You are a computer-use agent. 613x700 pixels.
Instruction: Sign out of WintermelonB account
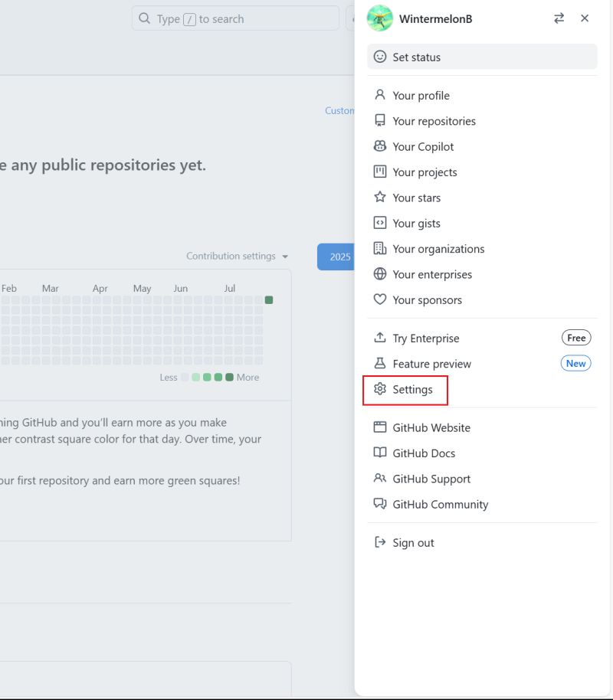pyautogui.click(x=413, y=542)
